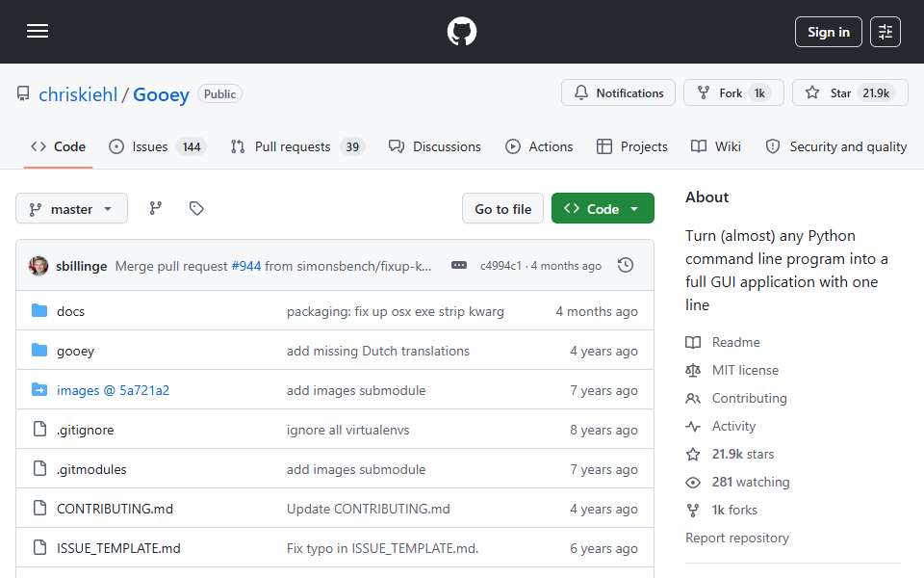
Task: Click the Issues count badge 144
Action: point(192,146)
